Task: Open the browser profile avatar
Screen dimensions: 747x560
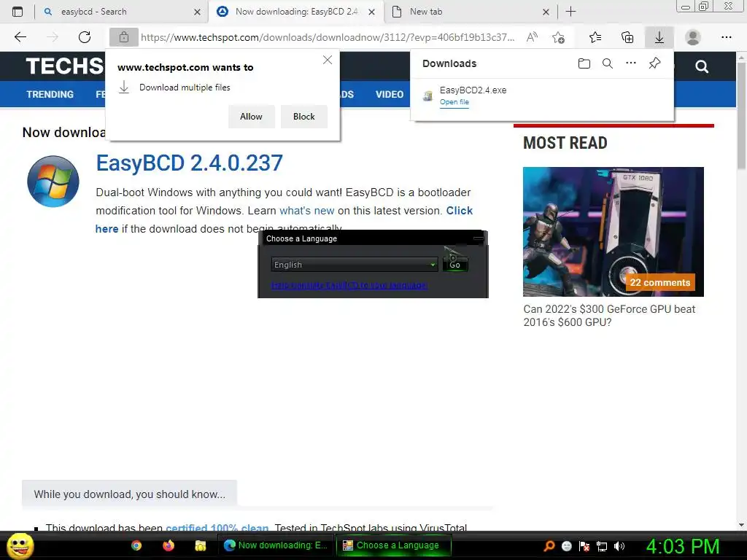Action: pyautogui.click(x=693, y=37)
